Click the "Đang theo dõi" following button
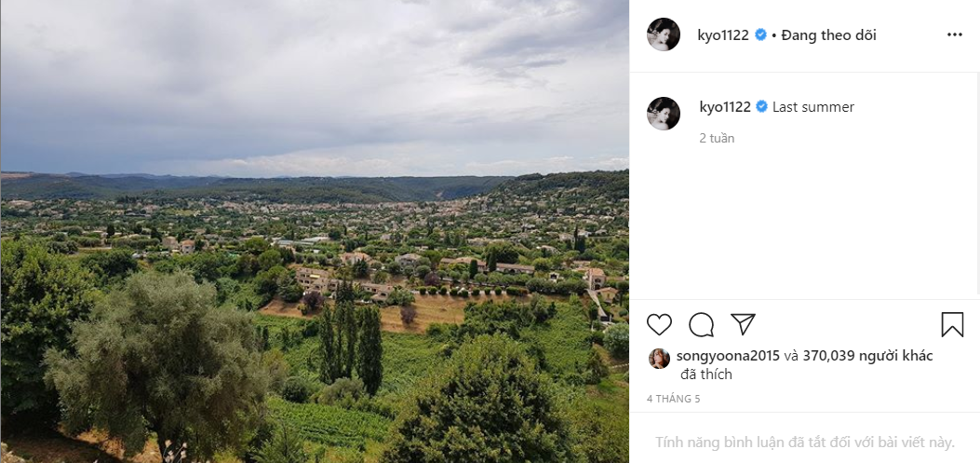This screenshot has height=463, width=980. pos(829,35)
